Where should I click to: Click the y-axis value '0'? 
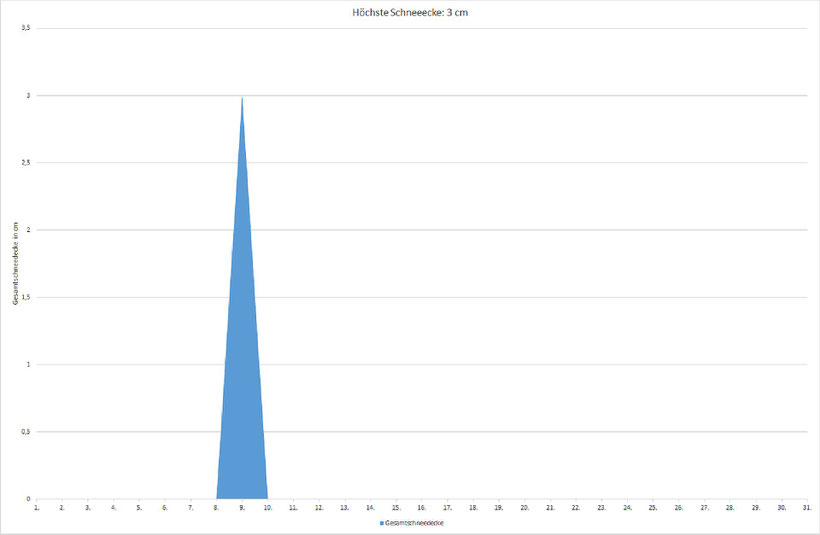point(28,499)
